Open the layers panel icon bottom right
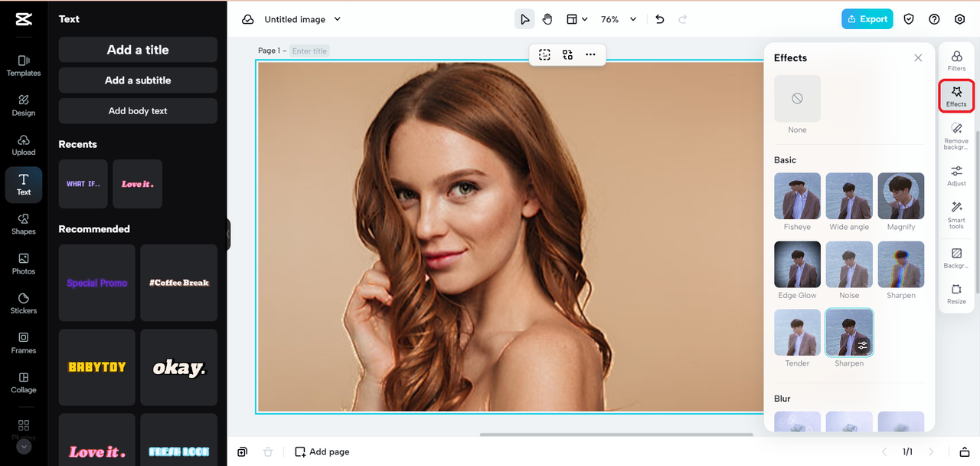The width and height of the screenshot is (980, 466). point(965,451)
